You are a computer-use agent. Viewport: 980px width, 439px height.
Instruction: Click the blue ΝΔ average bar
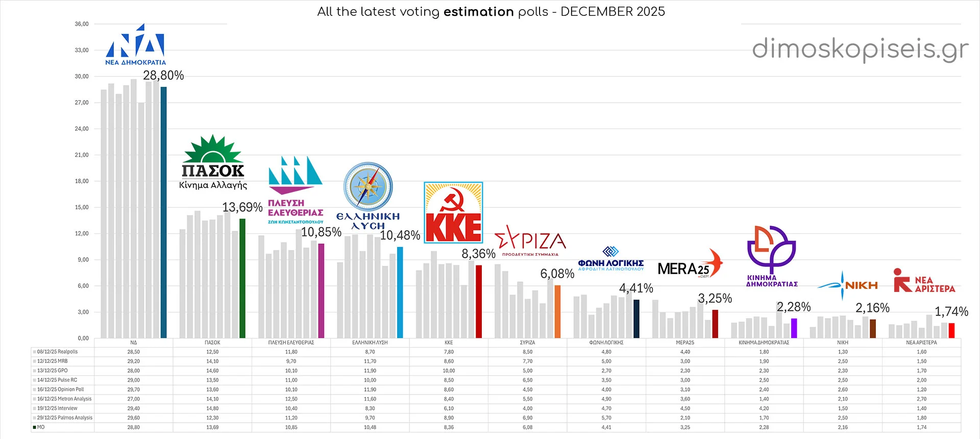click(x=164, y=212)
